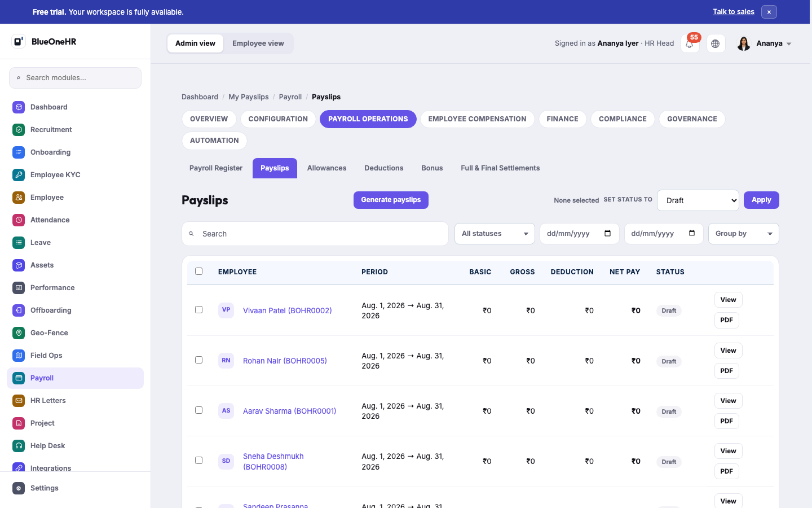Open the first date picker field
This screenshot has width=812, height=508.
tap(579, 234)
